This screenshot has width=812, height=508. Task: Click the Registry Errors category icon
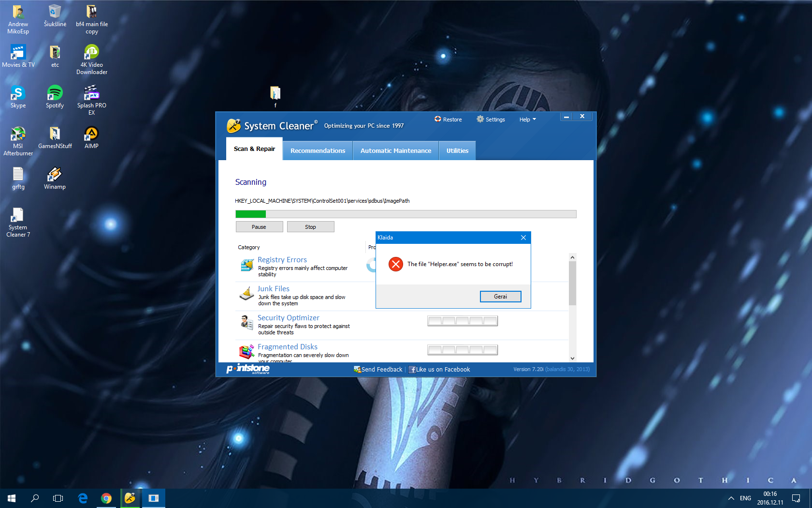pyautogui.click(x=247, y=265)
